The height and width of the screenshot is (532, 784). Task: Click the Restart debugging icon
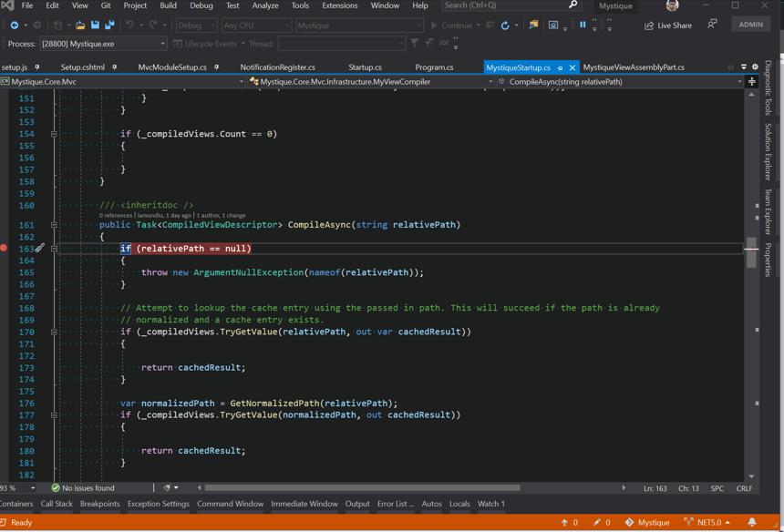click(505, 26)
